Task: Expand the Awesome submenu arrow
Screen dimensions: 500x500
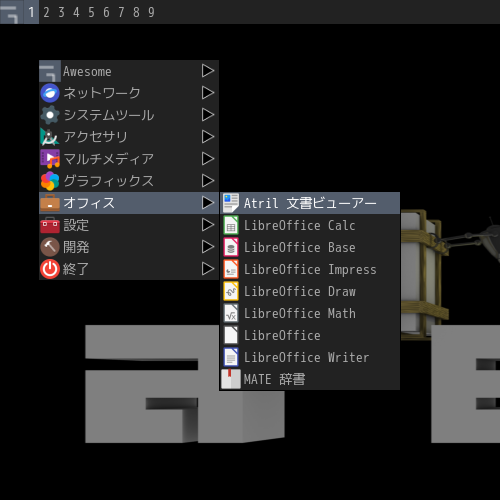Action: point(208,71)
